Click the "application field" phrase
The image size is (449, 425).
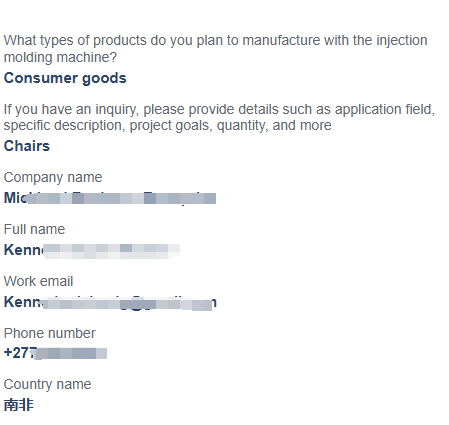click(x=385, y=109)
